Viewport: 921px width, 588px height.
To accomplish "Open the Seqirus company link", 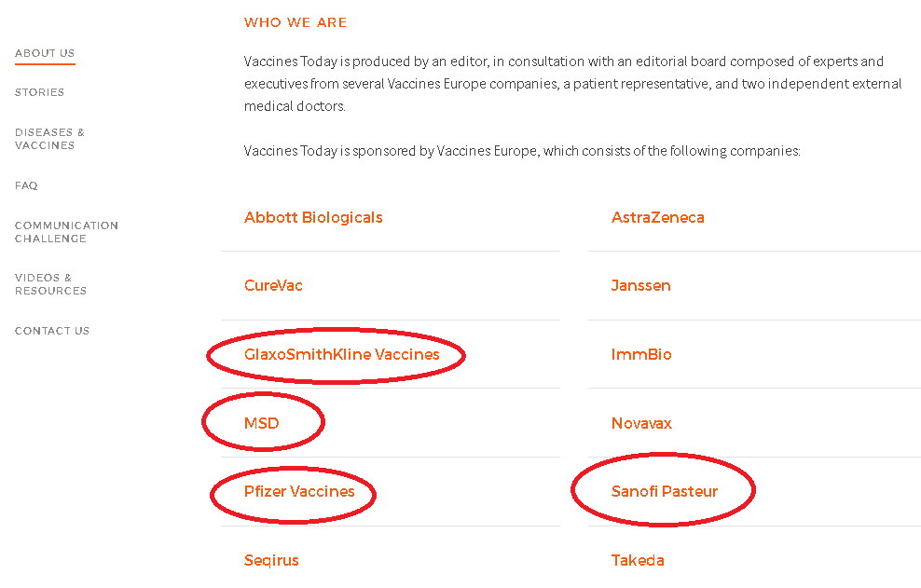I will coord(271,560).
